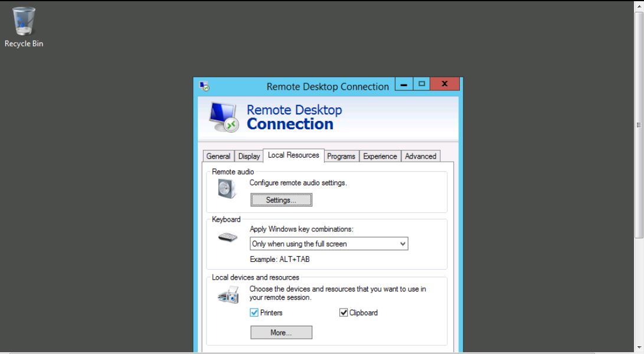The height and width of the screenshot is (354, 644).
Task: Minimize the Remote Desktop Connection window
Action: [x=404, y=84]
